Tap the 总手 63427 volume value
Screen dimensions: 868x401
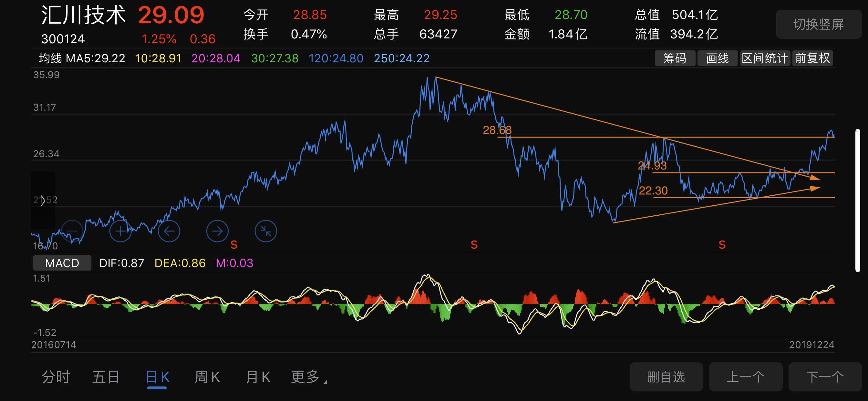coord(416,34)
